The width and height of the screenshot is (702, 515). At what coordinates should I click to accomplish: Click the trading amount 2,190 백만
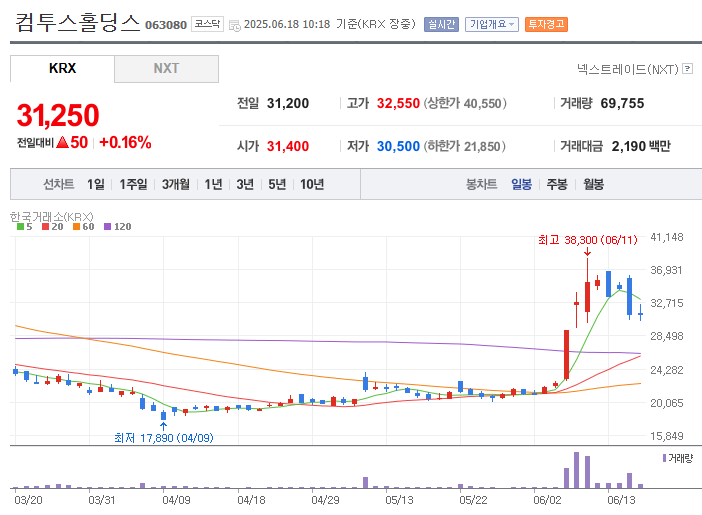coord(641,146)
